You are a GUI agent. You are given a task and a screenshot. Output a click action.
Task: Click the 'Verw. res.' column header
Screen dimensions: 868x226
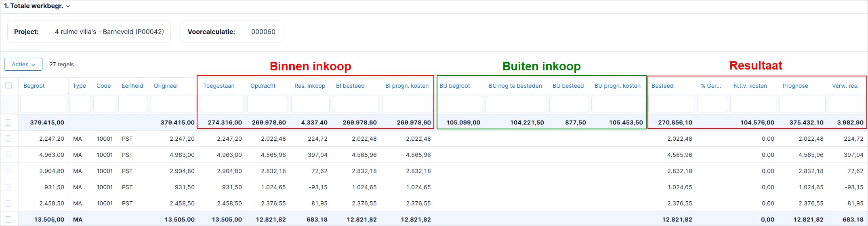(845, 86)
